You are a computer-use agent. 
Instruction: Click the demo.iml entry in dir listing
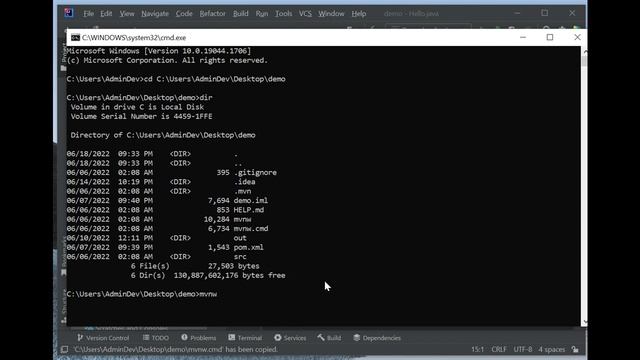coord(251,200)
